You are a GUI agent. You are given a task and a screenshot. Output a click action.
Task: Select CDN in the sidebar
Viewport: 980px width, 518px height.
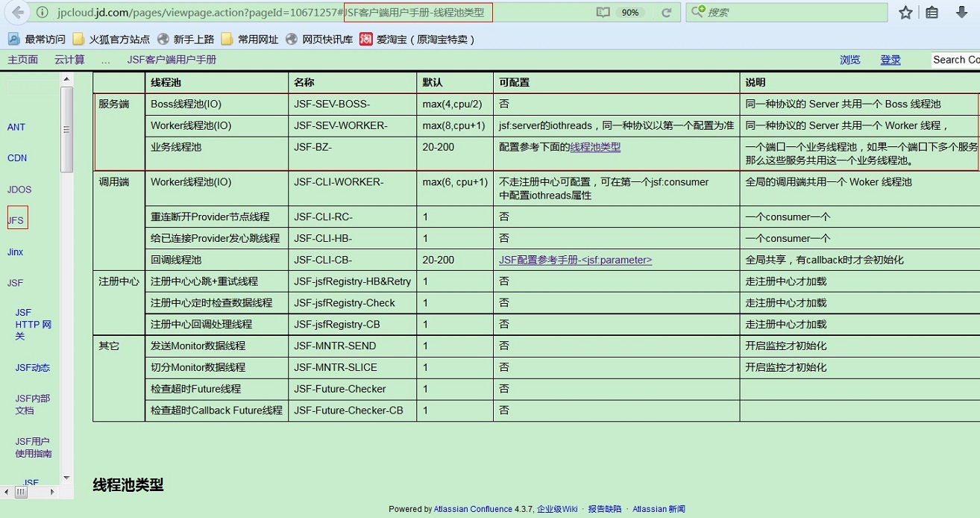(x=17, y=158)
